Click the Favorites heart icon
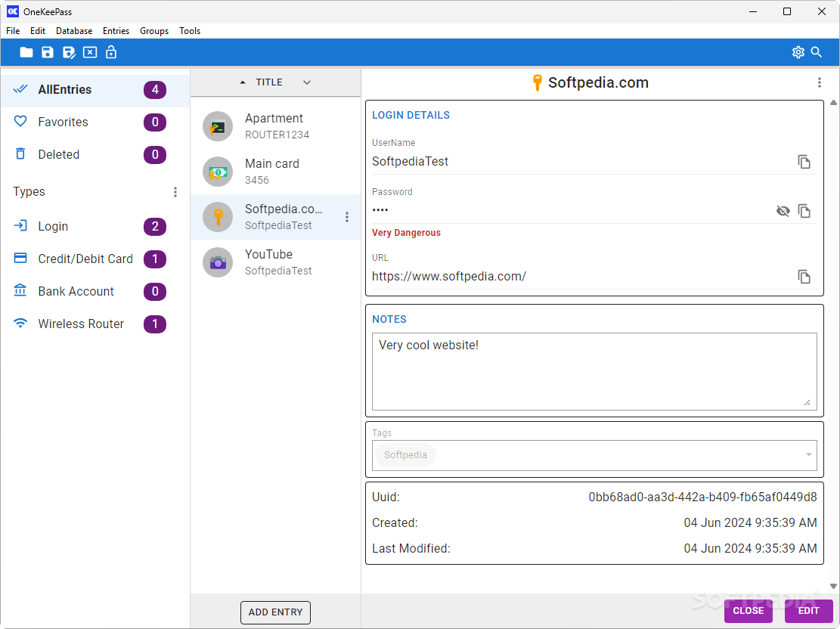Screen dimensions: 840x629 pyautogui.click(x=20, y=122)
